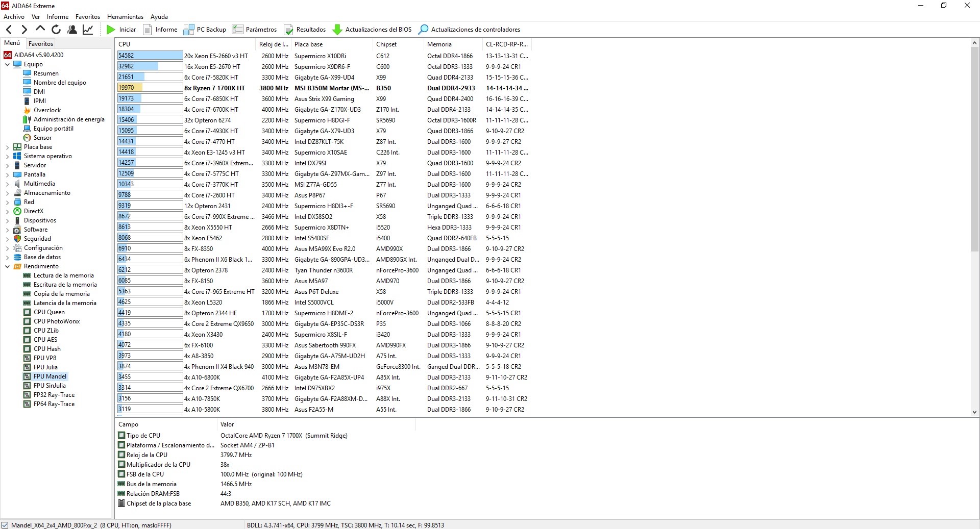Select the Seguridad shield icon
This screenshot has width=980, height=529.
pos(17,239)
